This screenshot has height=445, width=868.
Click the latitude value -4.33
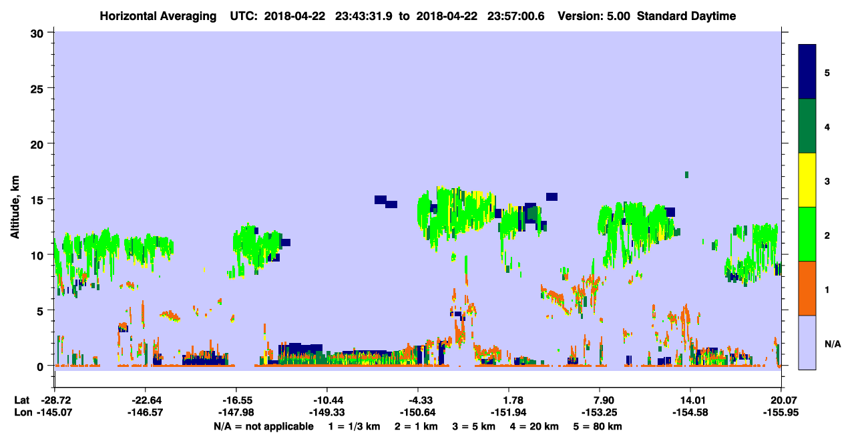[417, 400]
